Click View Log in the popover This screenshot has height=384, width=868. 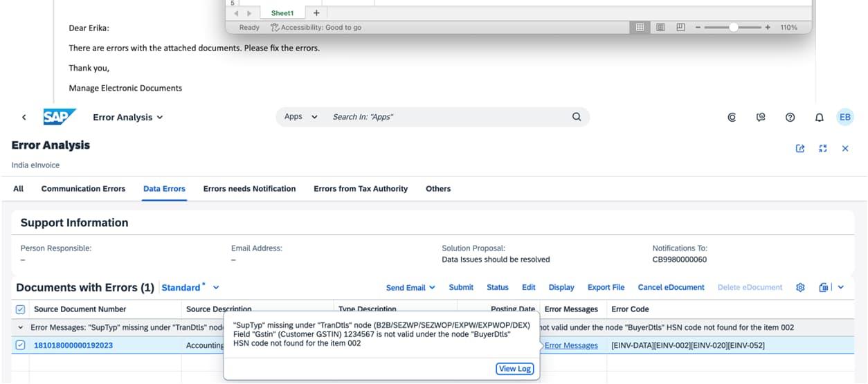(x=514, y=369)
